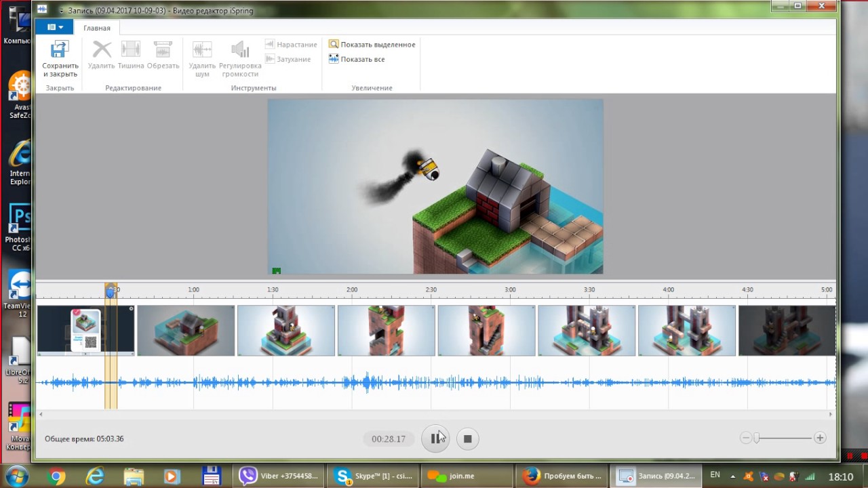868x488 pixels.
Task: Click the Запись iSpring taskbar button
Action: [x=656, y=476]
